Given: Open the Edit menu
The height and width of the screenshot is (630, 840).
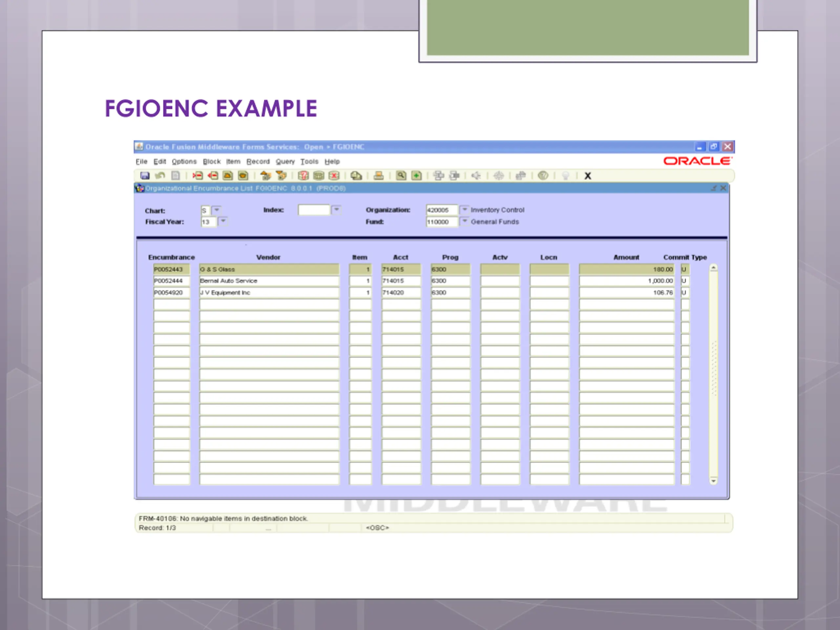Looking at the screenshot, I should [159, 161].
